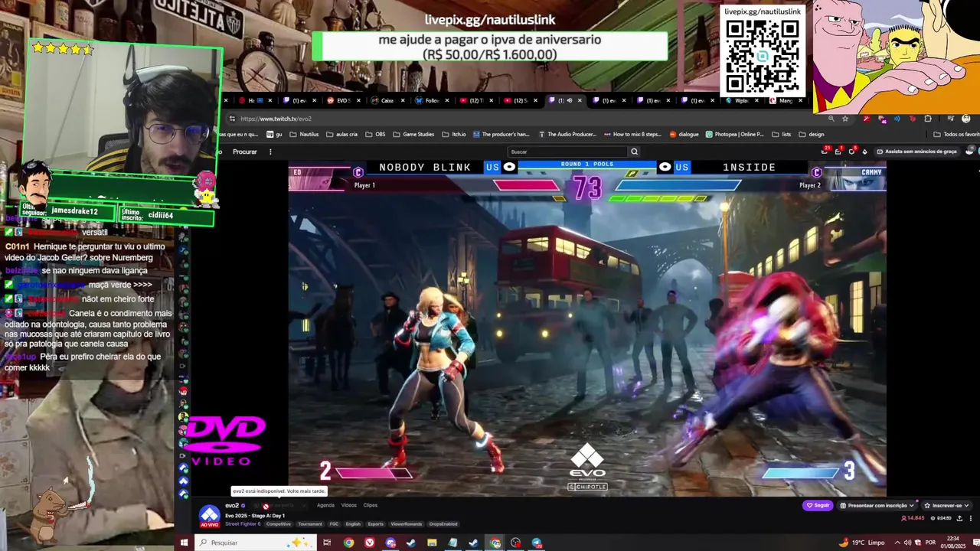This screenshot has height=551, width=980.
Task: Click the DropsEnabled tag
Action: pos(443,524)
